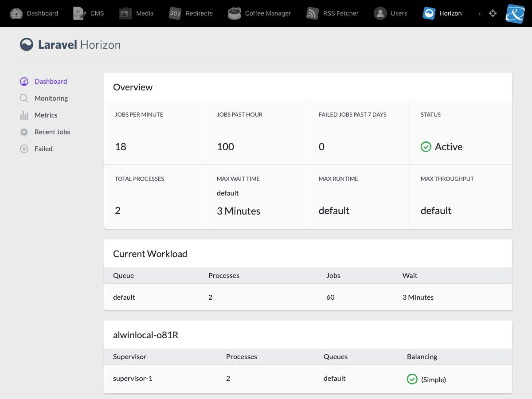This screenshot has width=532, height=399.
Task: Click the Active status text
Action: pyautogui.click(x=449, y=147)
